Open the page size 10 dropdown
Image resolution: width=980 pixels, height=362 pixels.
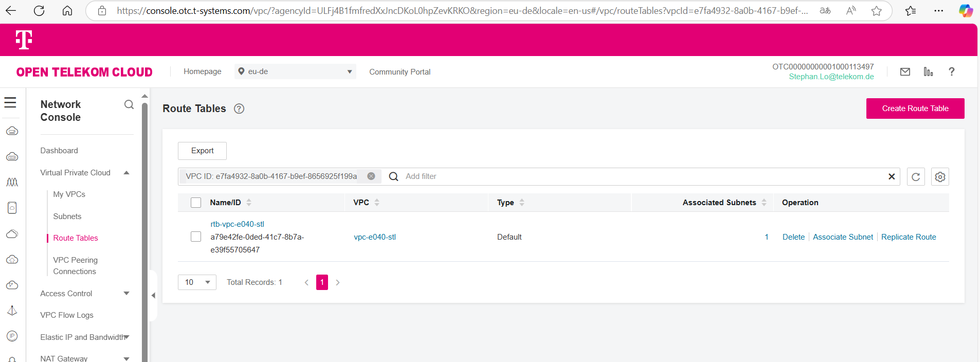tap(197, 282)
